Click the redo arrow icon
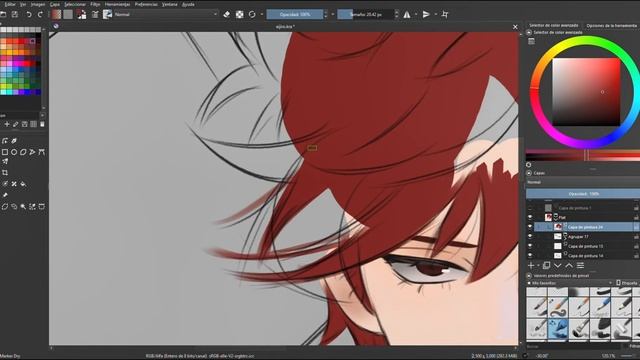640x360 pixels. pos(40,15)
